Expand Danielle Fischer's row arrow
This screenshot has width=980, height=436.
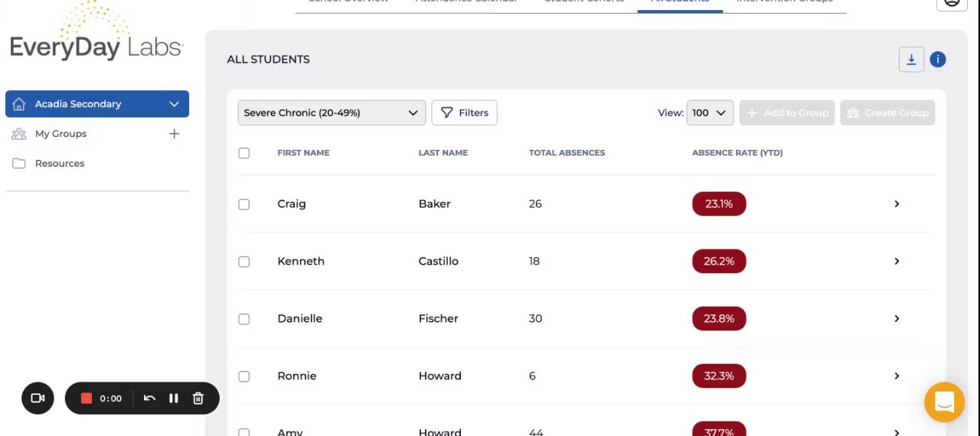[x=897, y=318]
